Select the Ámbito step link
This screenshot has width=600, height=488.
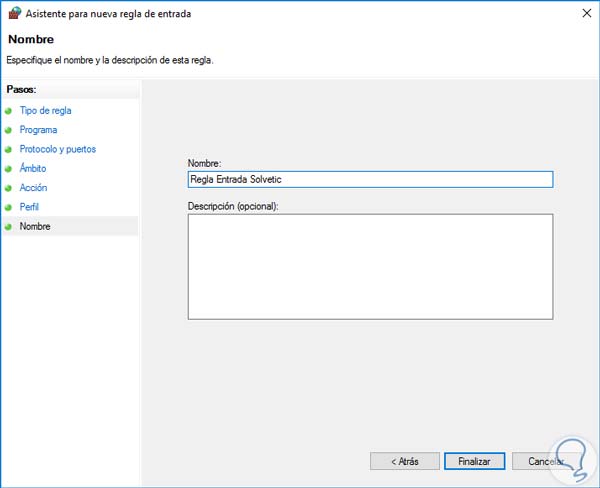tap(33, 169)
